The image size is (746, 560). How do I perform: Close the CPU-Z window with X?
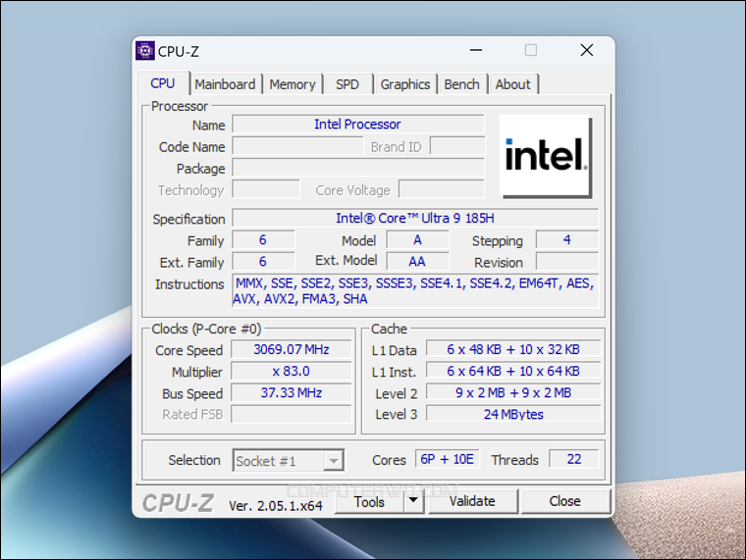tap(587, 50)
